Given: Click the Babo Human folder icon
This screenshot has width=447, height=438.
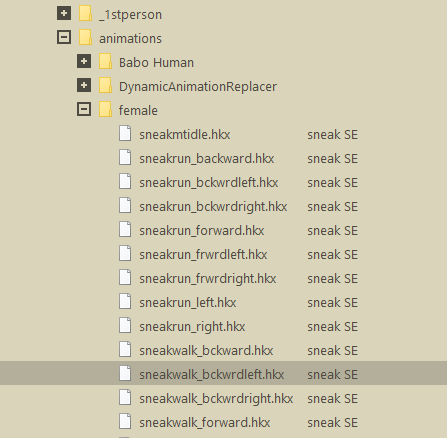Looking at the screenshot, I should [106, 62].
